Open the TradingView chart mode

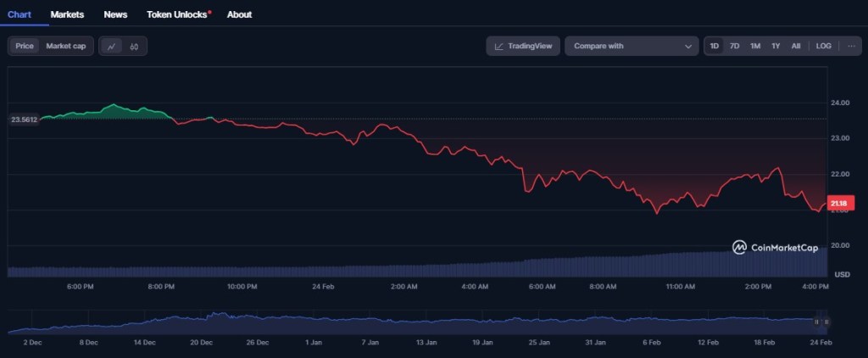click(523, 46)
